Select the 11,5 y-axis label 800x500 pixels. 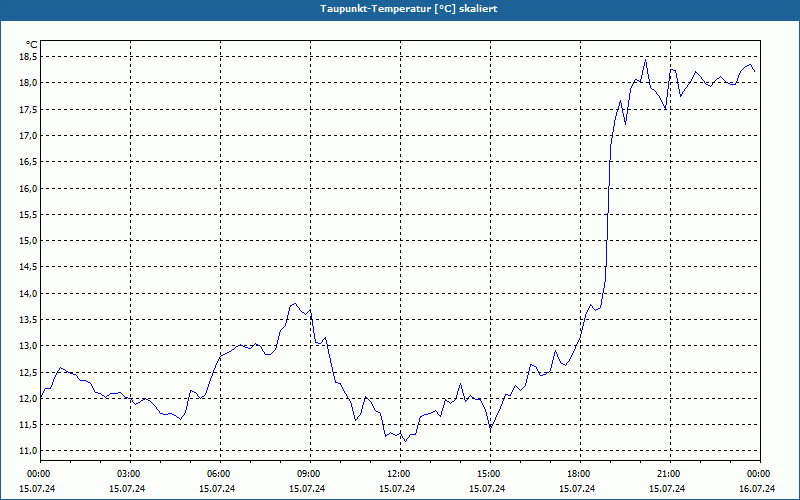tap(29, 424)
